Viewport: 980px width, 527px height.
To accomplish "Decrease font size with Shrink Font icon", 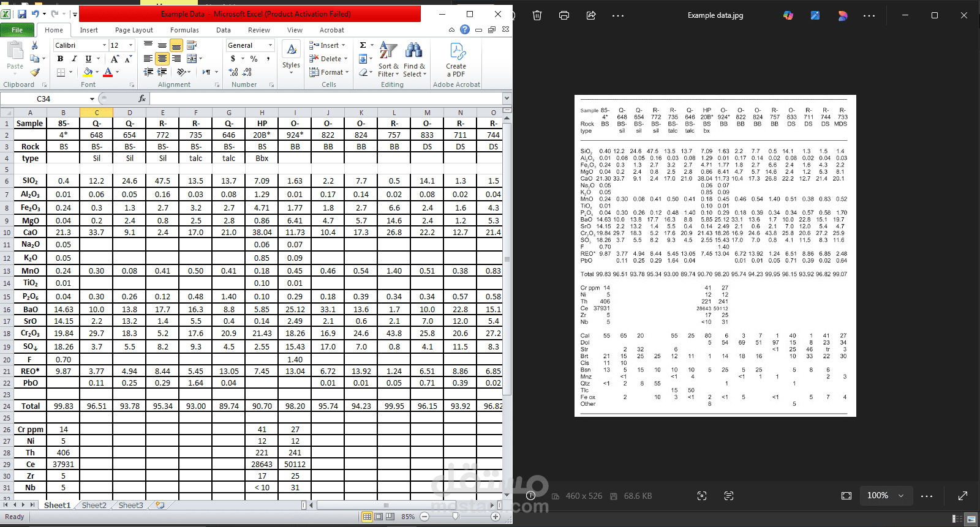I will pos(128,59).
